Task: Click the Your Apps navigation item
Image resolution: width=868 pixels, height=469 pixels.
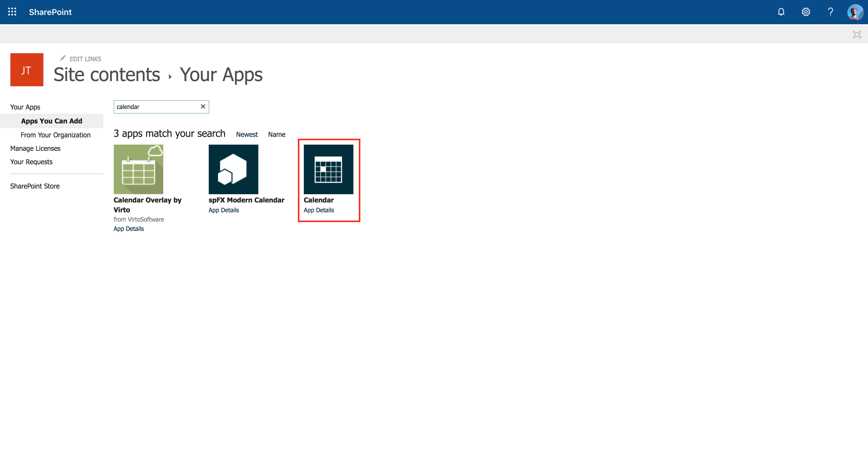Action: click(25, 107)
